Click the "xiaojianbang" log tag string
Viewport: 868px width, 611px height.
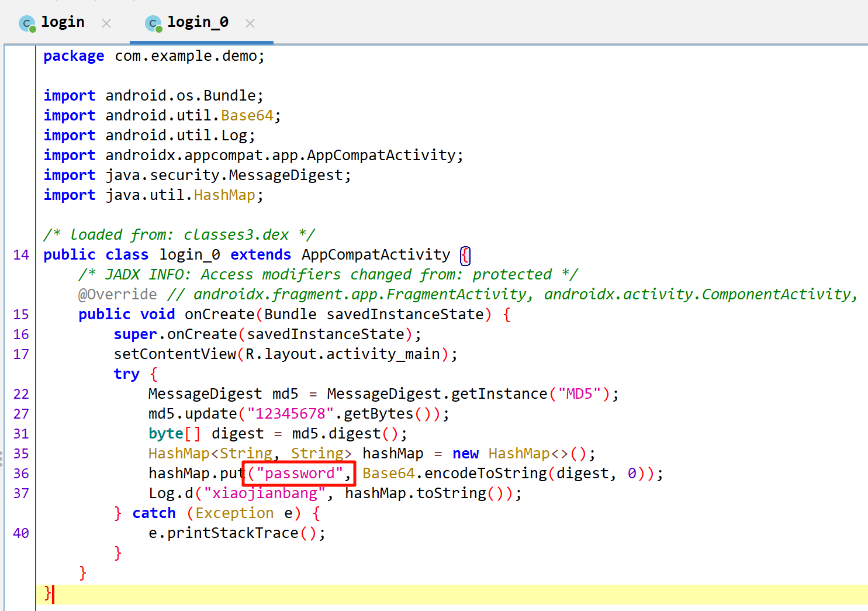[264, 493]
